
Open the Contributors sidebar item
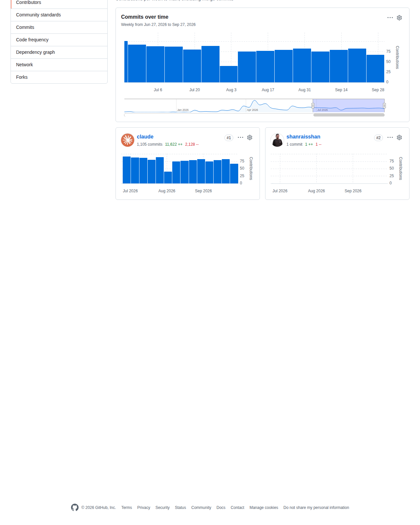[x=59, y=3]
